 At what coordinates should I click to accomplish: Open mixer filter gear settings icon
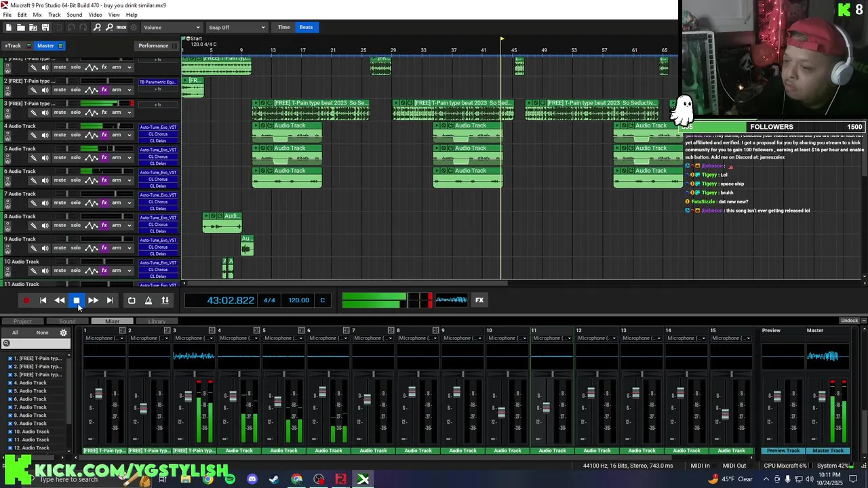[64, 333]
